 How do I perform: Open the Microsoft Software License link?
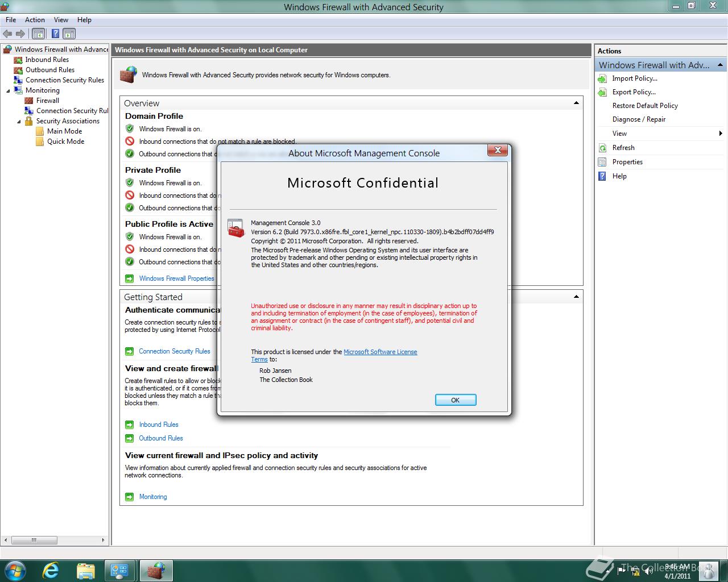pos(380,352)
